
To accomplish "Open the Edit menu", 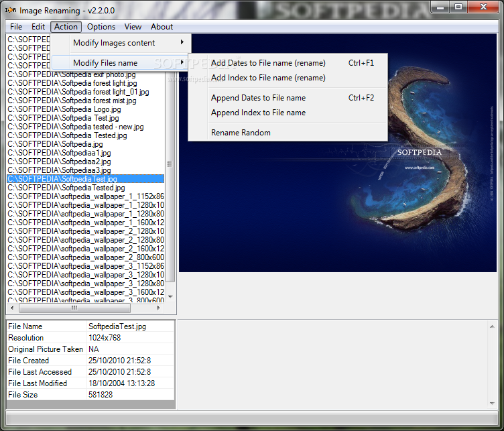I will [x=38, y=27].
